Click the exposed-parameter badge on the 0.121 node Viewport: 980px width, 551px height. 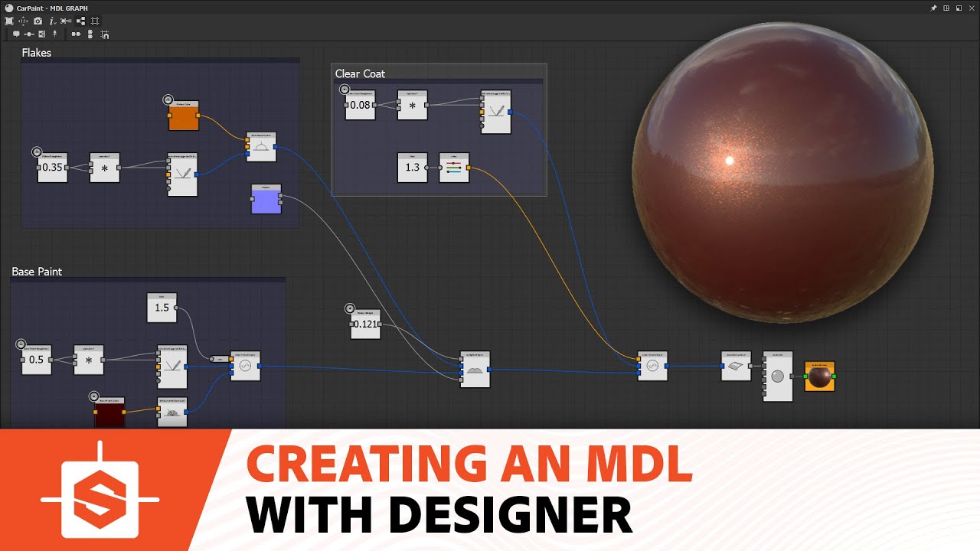350,308
